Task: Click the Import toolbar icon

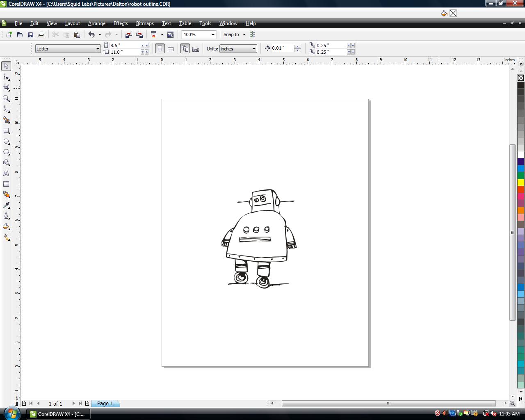Action: [x=128, y=34]
